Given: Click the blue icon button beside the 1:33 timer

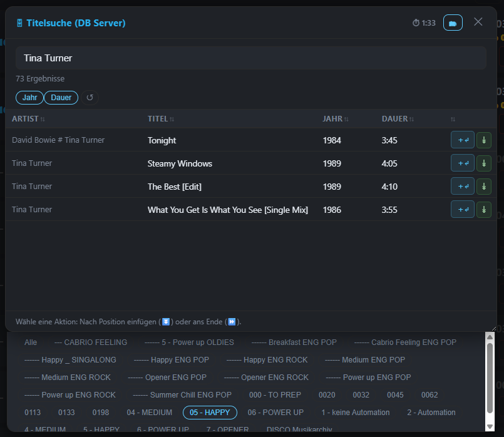Looking at the screenshot, I should [x=453, y=23].
